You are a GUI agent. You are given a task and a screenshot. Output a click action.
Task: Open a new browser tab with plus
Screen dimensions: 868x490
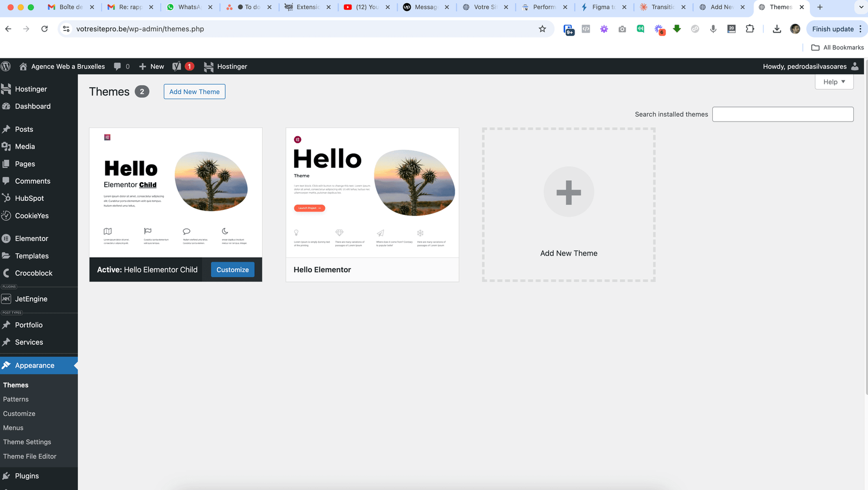[820, 7]
